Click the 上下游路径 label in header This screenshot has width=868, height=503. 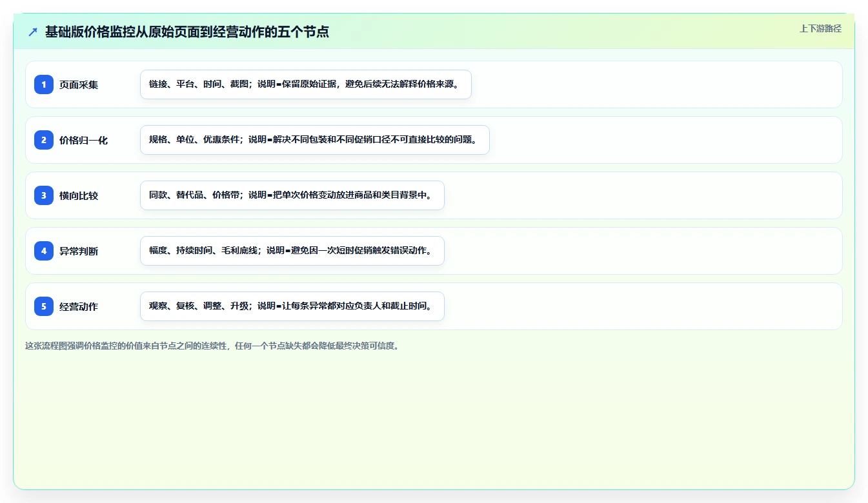(x=820, y=28)
